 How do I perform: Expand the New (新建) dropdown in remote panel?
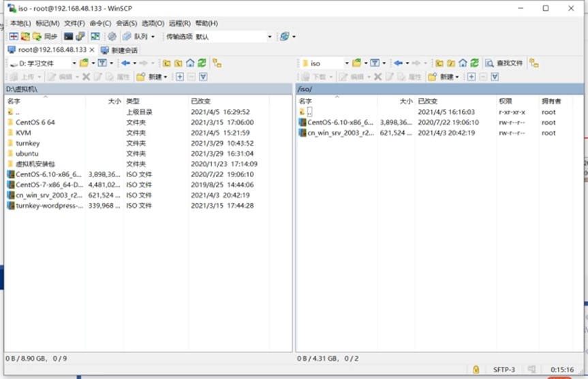(x=457, y=77)
